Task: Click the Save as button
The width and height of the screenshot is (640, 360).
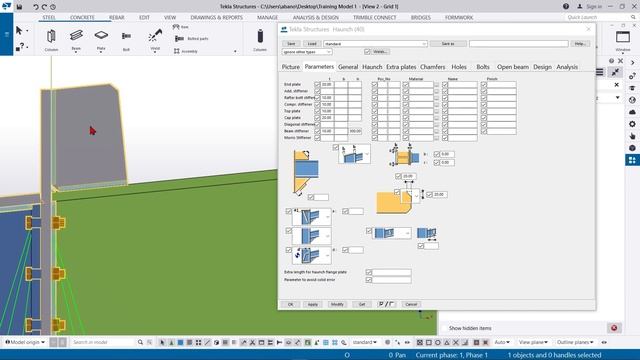Action: pos(448,44)
